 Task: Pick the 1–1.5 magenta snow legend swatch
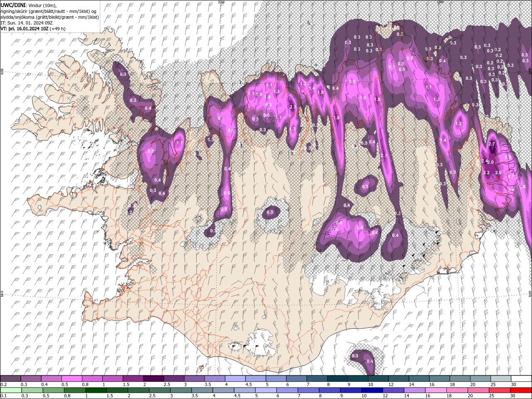tap(113, 379)
